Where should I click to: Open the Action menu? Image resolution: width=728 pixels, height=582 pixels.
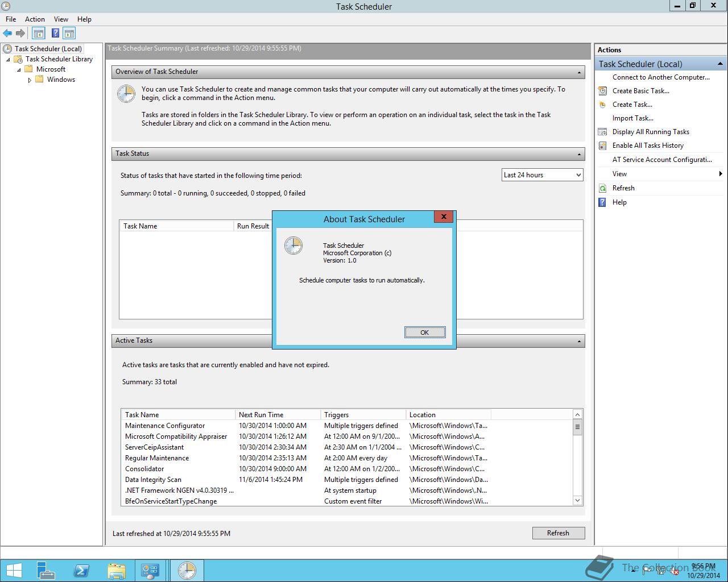tap(35, 19)
